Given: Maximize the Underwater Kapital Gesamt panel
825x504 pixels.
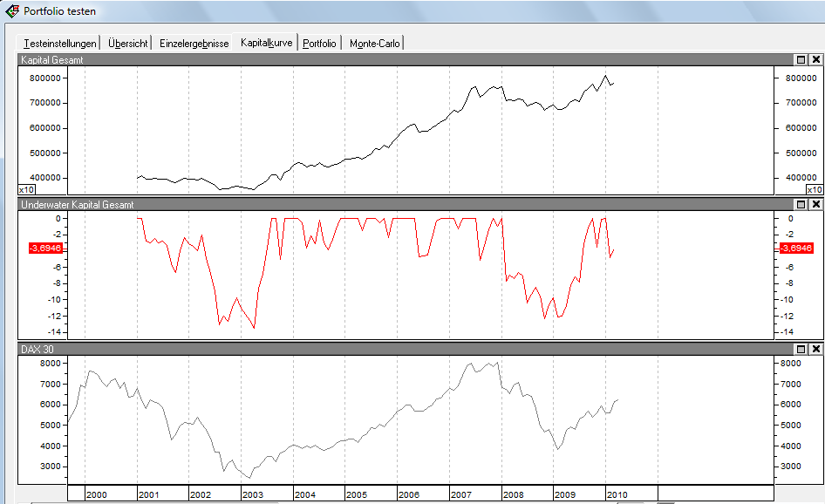Looking at the screenshot, I should [x=801, y=204].
